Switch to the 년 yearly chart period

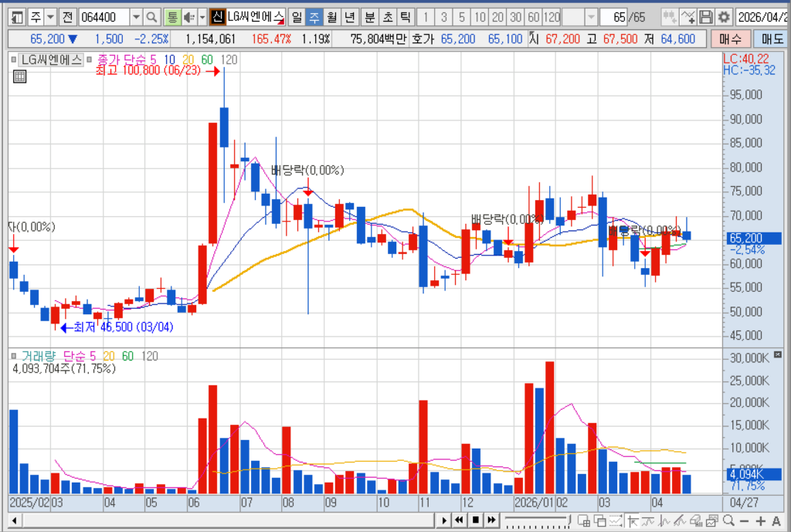(x=349, y=18)
